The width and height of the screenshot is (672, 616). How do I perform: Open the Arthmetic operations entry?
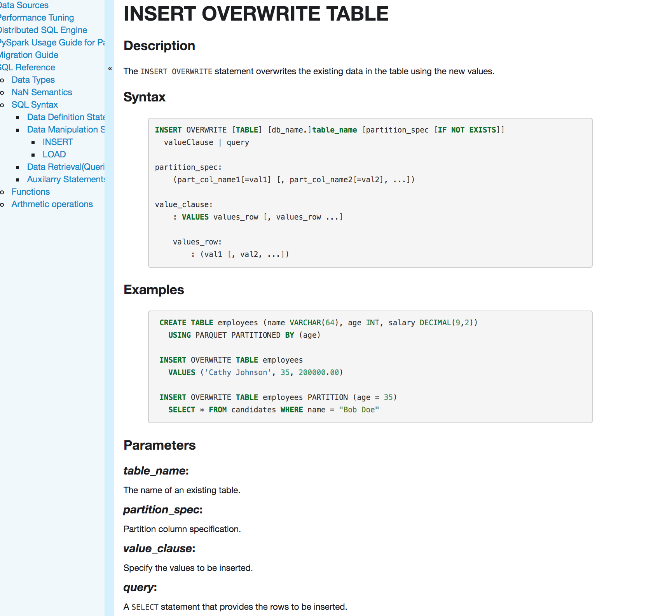pyautogui.click(x=52, y=204)
